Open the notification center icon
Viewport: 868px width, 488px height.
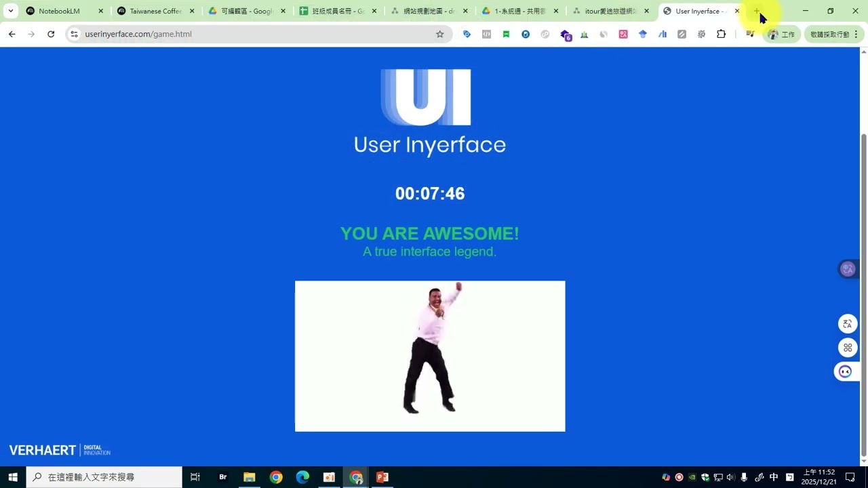[x=850, y=477]
